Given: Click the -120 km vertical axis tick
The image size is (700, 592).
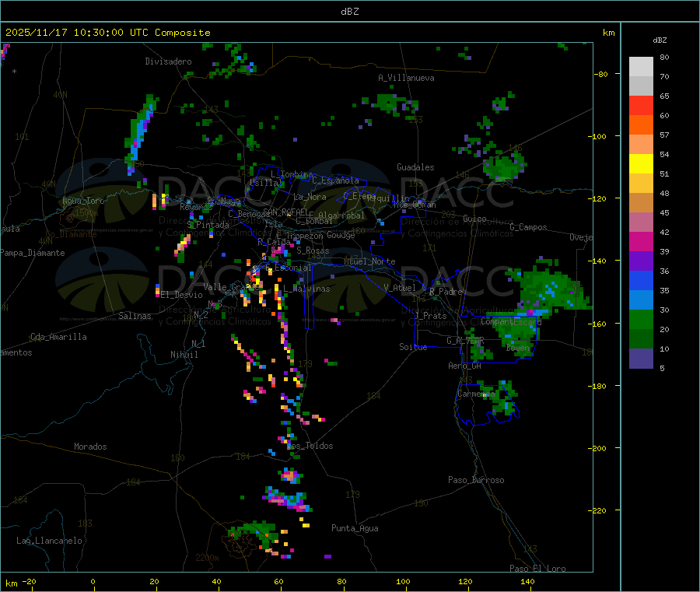Looking at the screenshot, I should (x=598, y=198).
